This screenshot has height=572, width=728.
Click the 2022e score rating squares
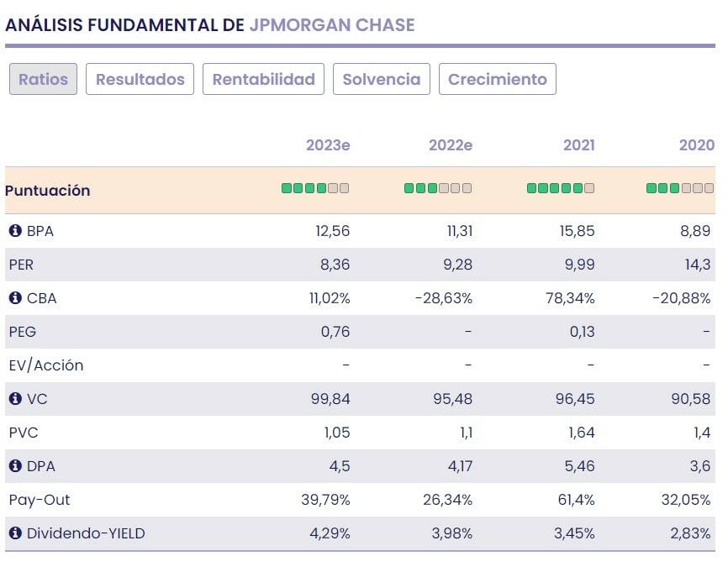(x=438, y=189)
